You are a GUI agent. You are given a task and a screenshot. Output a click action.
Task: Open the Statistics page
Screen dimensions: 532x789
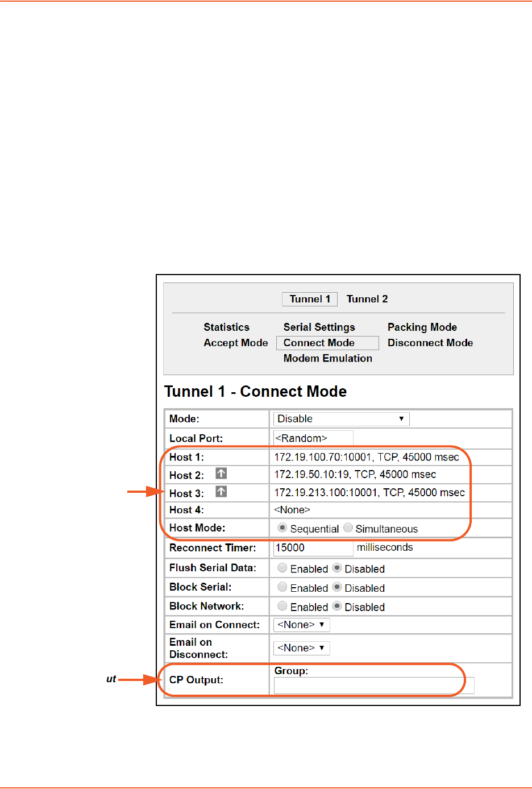[x=226, y=327]
